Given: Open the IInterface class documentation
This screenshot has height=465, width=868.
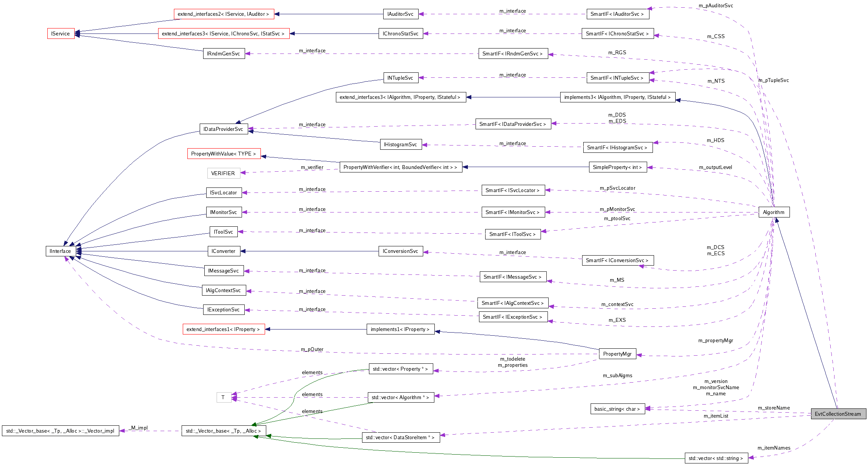Looking at the screenshot, I should pyautogui.click(x=60, y=251).
